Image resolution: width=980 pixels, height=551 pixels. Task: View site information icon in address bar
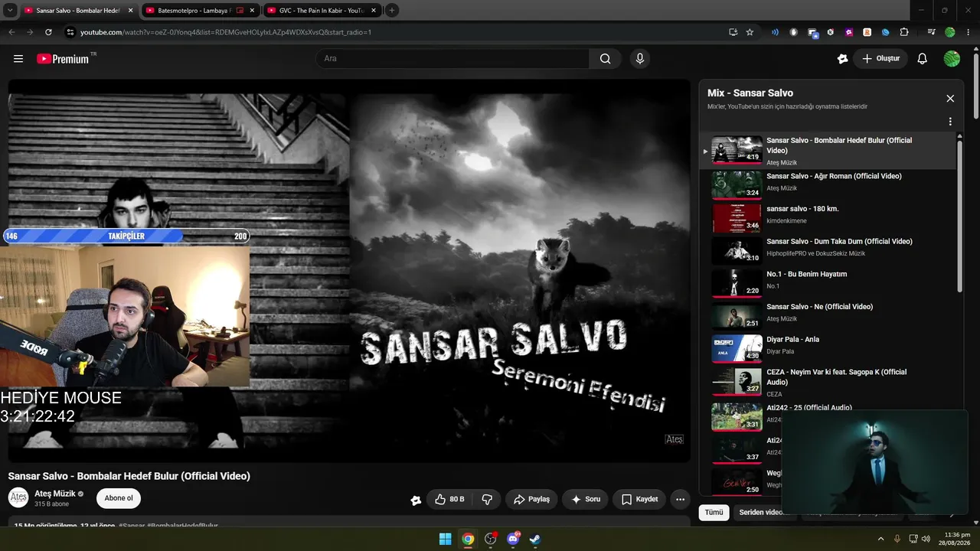[x=70, y=32]
